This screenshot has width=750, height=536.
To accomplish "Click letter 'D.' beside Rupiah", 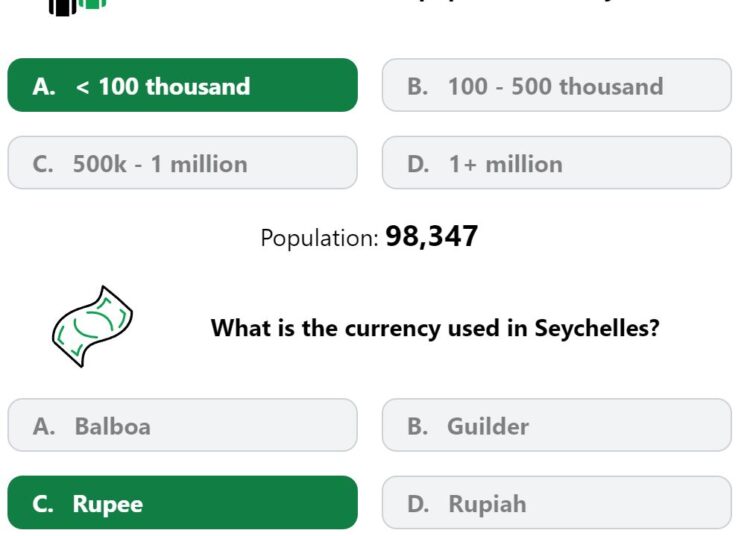I will pos(418,504).
